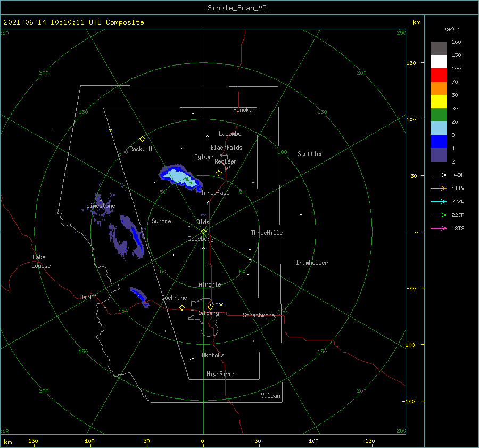Screen dimensions: 479x448
Task: Click the white 04DK arrow icon
Action: point(439,175)
